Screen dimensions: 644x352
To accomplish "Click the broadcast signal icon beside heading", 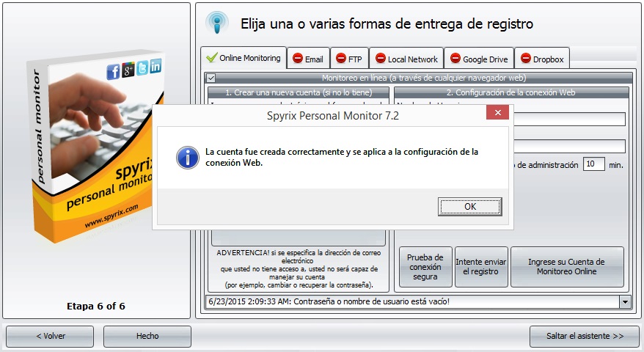I will coord(217,23).
